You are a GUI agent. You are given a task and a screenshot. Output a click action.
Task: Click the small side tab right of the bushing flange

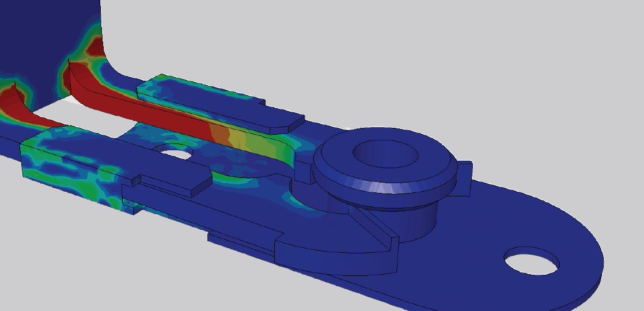465,172
